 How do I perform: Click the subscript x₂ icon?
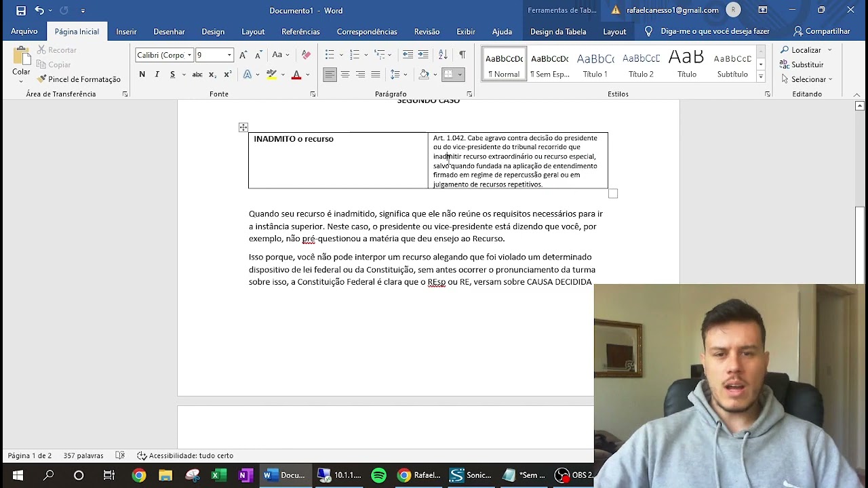pyautogui.click(x=212, y=75)
